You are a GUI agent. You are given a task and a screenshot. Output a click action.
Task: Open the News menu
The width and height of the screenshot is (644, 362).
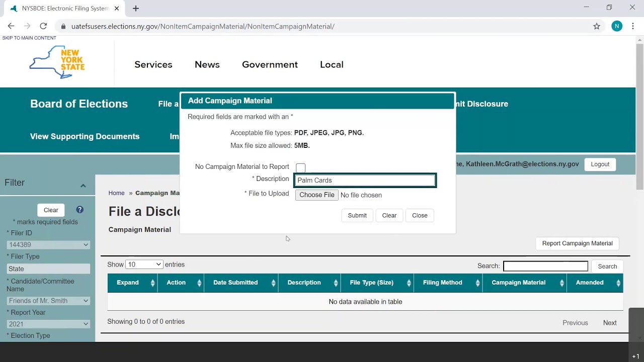[207, 64]
